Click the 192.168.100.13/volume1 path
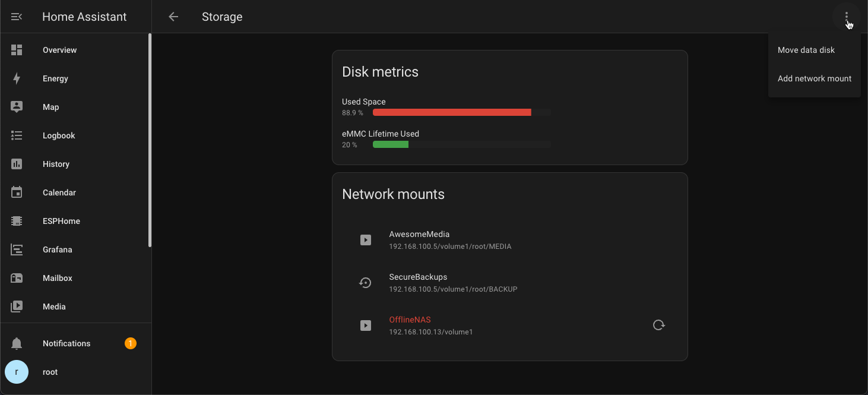Image resolution: width=868 pixels, height=395 pixels. coord(431,332)
